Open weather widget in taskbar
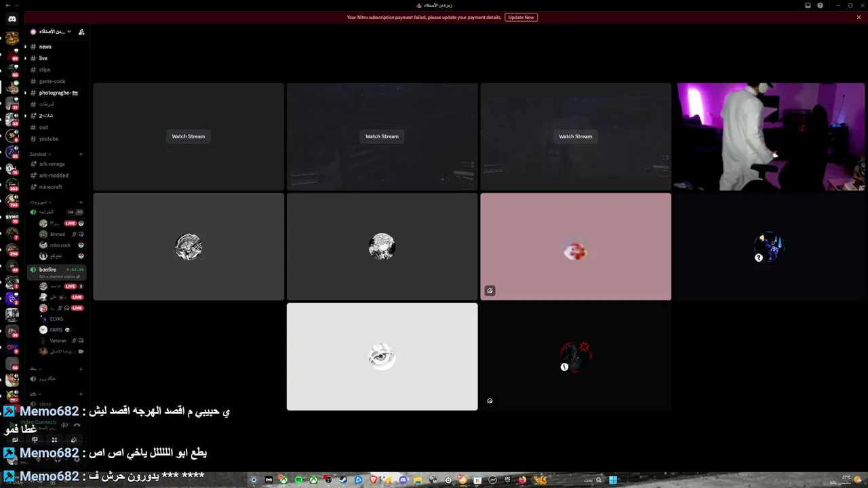 click(x=846, y=480)
